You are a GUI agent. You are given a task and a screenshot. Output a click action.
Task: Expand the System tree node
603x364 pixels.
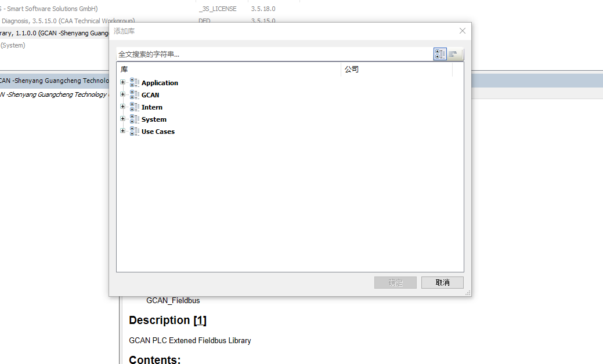(x=122, y=119)
